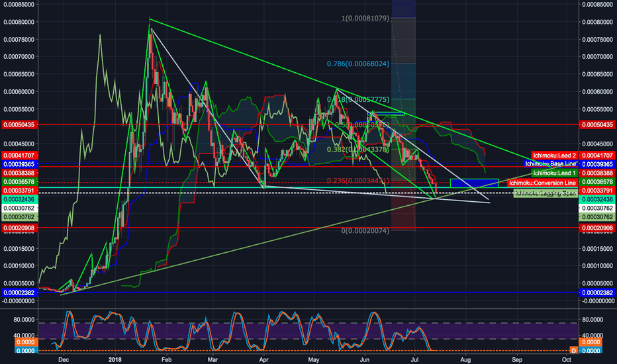Click the Mar label on the time axis

point(213,359)
